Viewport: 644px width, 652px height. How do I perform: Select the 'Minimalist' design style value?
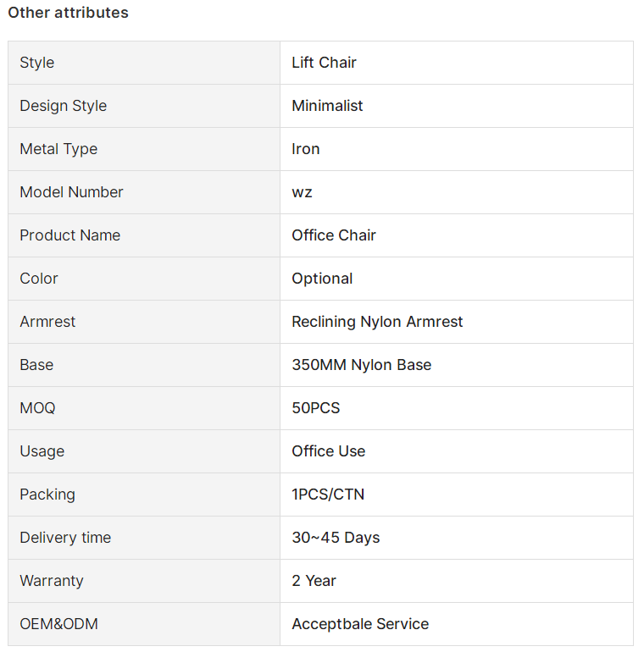coord(327,106)
